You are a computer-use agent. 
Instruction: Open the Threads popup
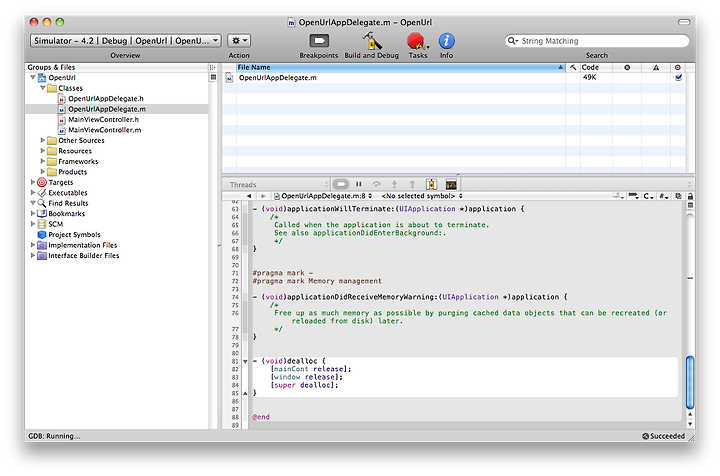pyautogui.click(x=279, y=185)
